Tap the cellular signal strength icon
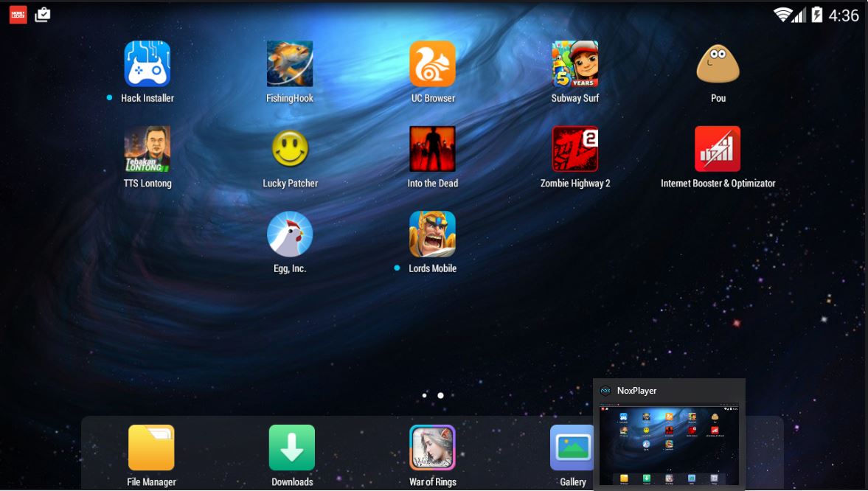 click(798, 15)
